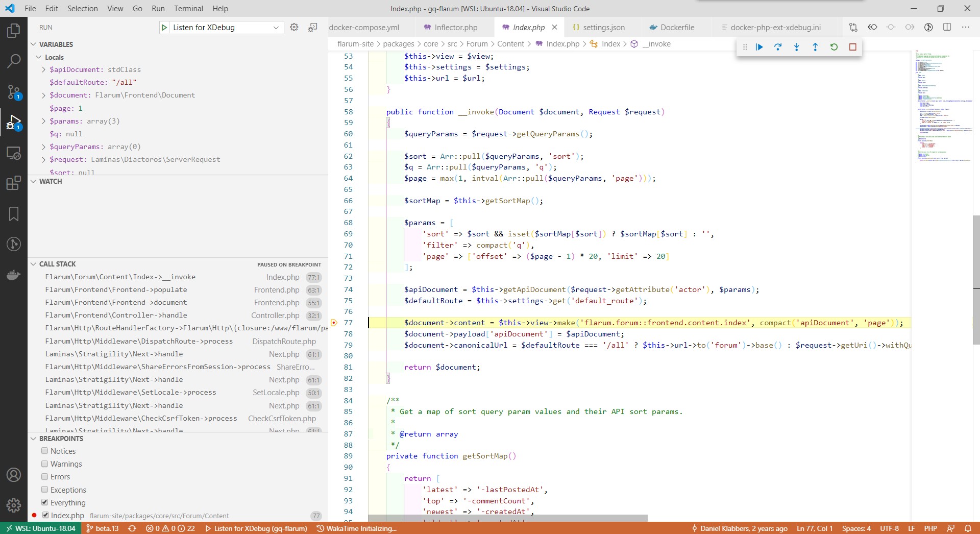Start listening for XDebug

pos(164,28)
